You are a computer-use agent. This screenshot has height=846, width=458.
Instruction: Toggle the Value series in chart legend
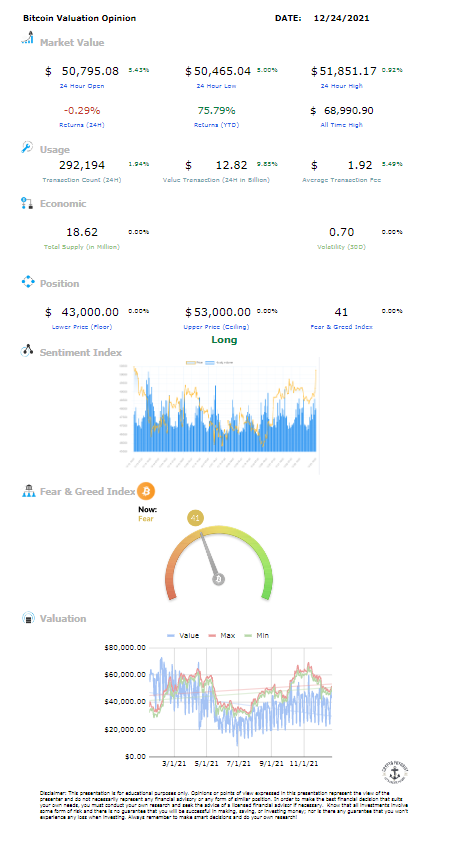(x=183, y=636)
